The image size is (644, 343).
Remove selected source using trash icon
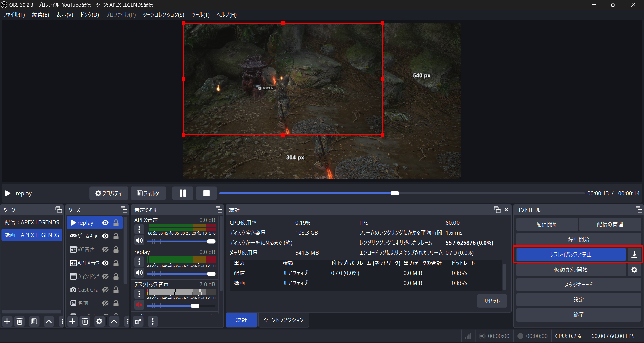(85, 321)
